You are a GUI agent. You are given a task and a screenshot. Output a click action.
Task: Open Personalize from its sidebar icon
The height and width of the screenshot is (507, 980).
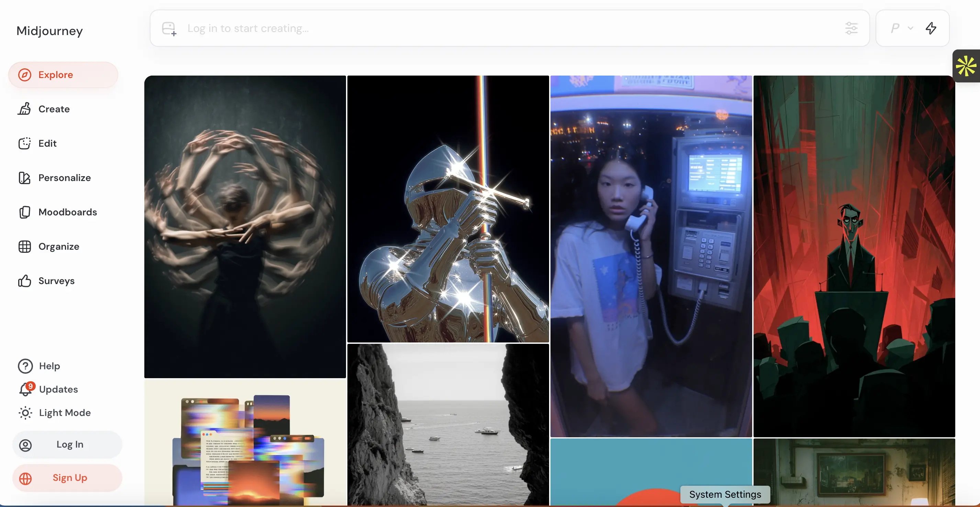click(x=25, y=178)
